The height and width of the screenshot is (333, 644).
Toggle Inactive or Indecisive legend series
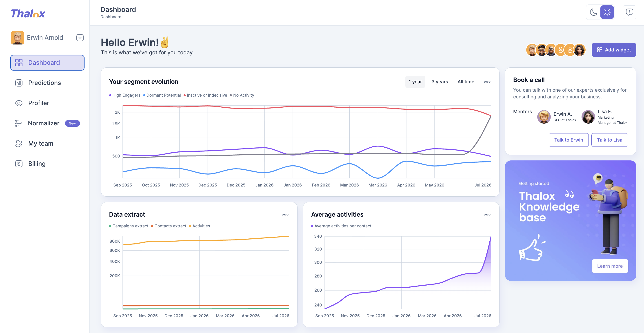coord(205,95)
